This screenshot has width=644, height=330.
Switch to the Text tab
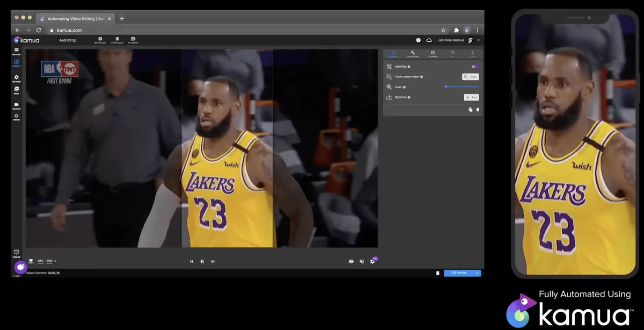[452, 54]
